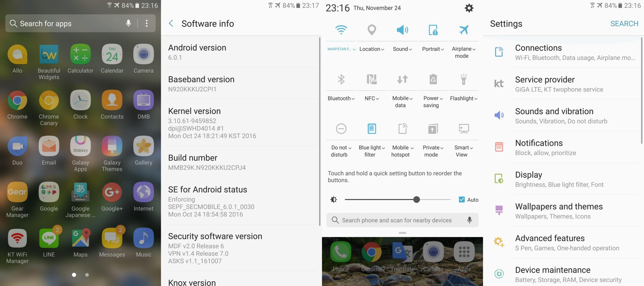
Task: Adjust the brightness slider handle
Action: click(417, 200)
